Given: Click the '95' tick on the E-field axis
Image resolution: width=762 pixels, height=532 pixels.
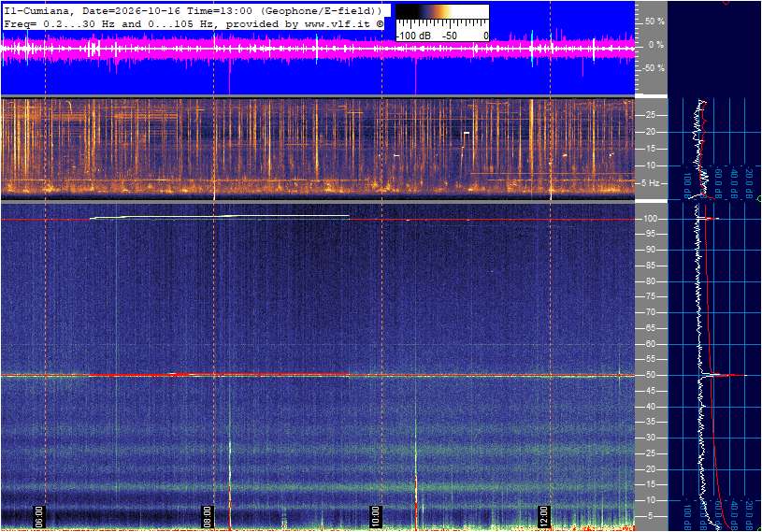Looking at the screenshot, I should [x=650, y=234].
